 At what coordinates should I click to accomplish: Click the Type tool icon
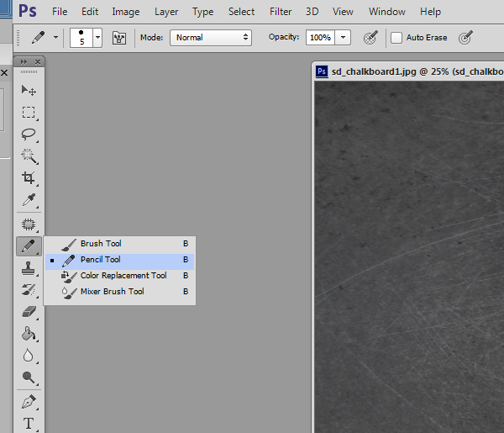(x=29, y=423)
